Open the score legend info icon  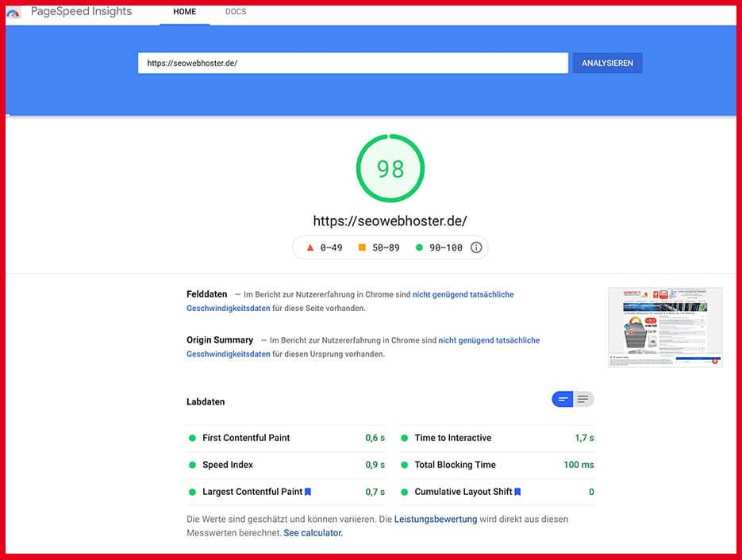click(x=475, y=247)
